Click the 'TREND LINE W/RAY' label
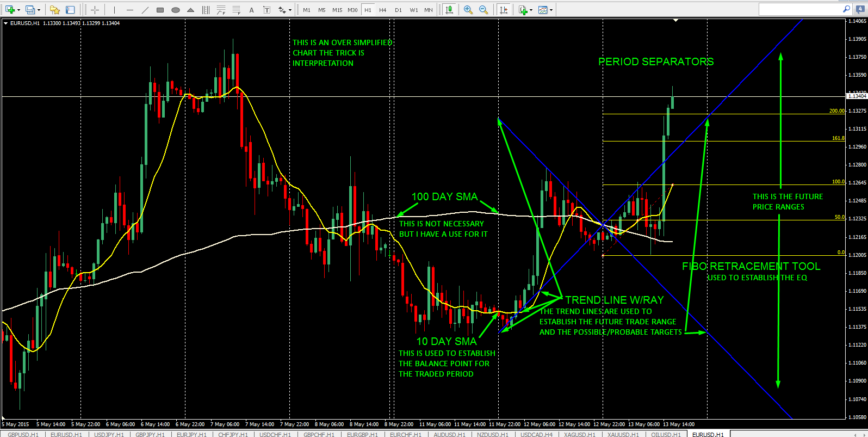Viewport: 868px width, 437px height. pos(615,300)
